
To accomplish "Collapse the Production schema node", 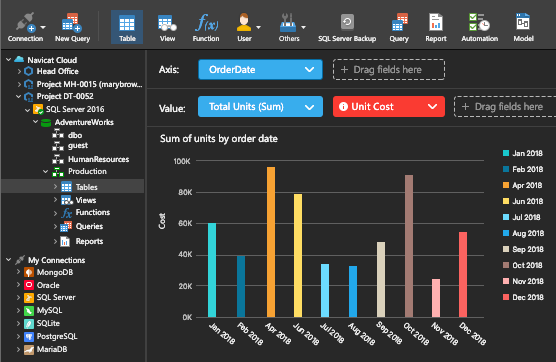I will click(45, 172).
